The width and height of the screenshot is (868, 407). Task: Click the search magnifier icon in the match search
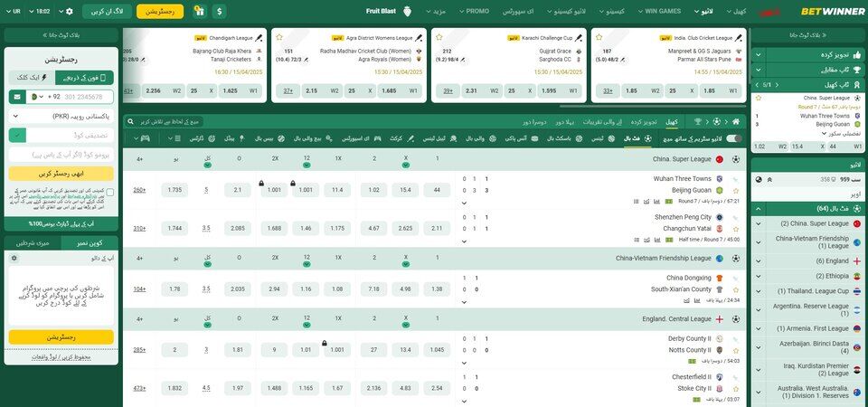[130, 121]
